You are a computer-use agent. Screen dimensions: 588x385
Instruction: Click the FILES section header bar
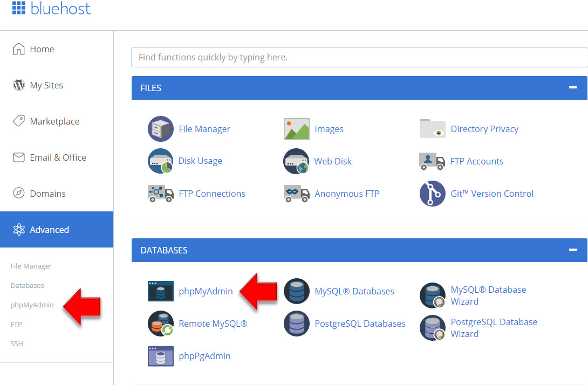pos(359,88)
